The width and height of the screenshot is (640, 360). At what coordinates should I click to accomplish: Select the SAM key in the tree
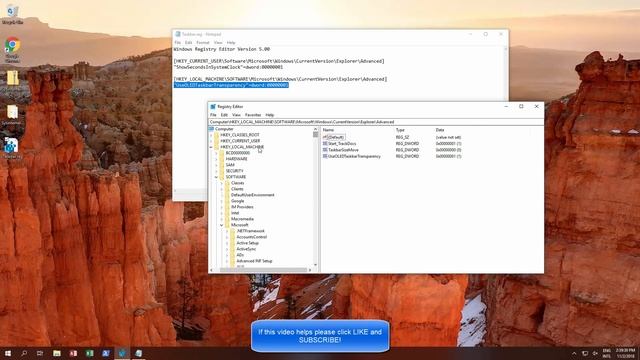[230, 165]
